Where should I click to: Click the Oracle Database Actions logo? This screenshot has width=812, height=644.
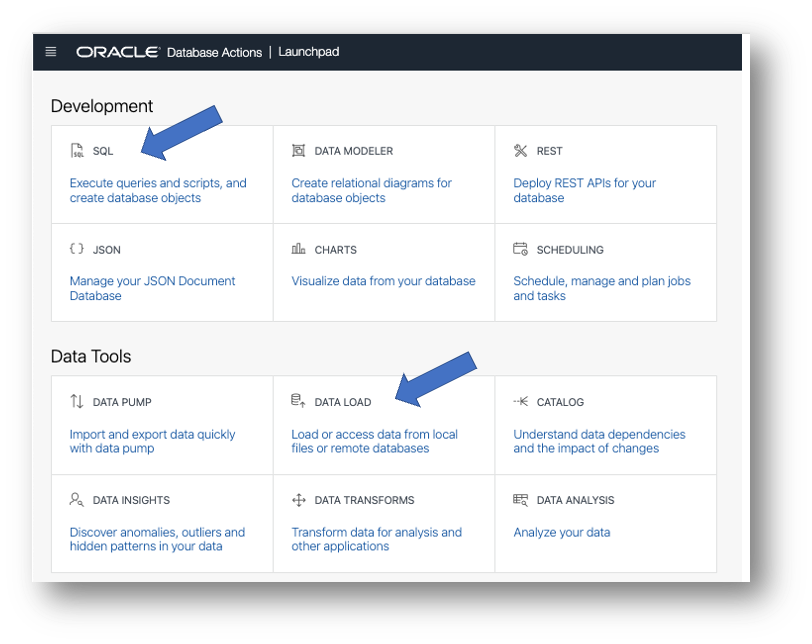click(x=115, y=51)
